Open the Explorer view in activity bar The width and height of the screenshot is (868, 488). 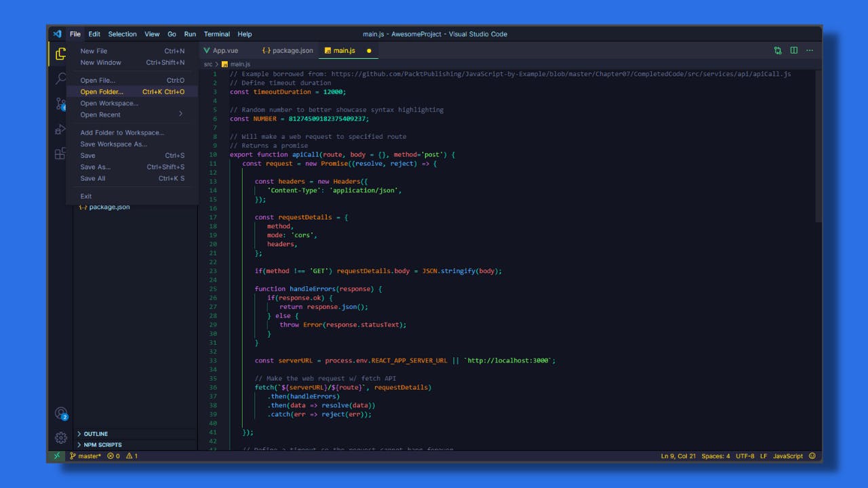coord(60,54)
